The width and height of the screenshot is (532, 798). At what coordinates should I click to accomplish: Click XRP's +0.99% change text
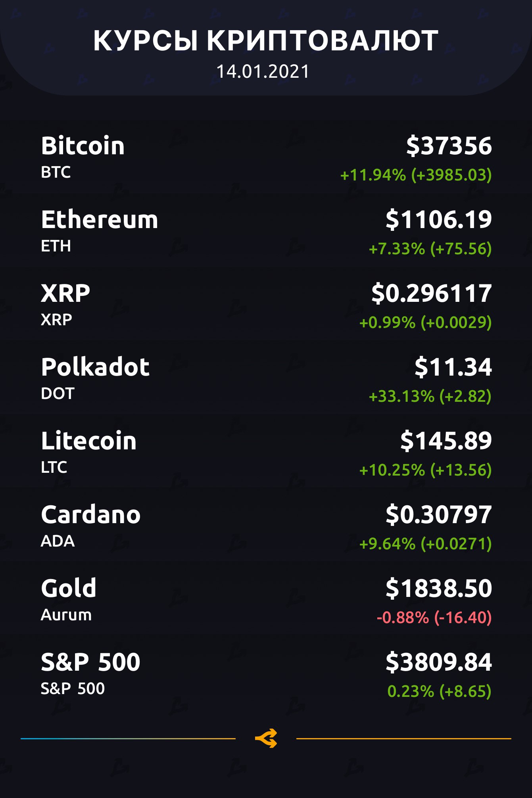pos(425,322)
